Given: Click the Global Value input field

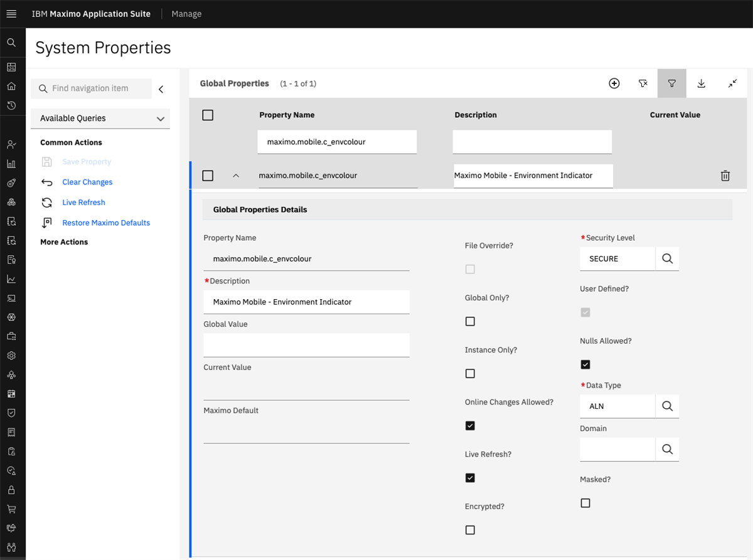Looking at the screenshot, I should coord(306,345).
